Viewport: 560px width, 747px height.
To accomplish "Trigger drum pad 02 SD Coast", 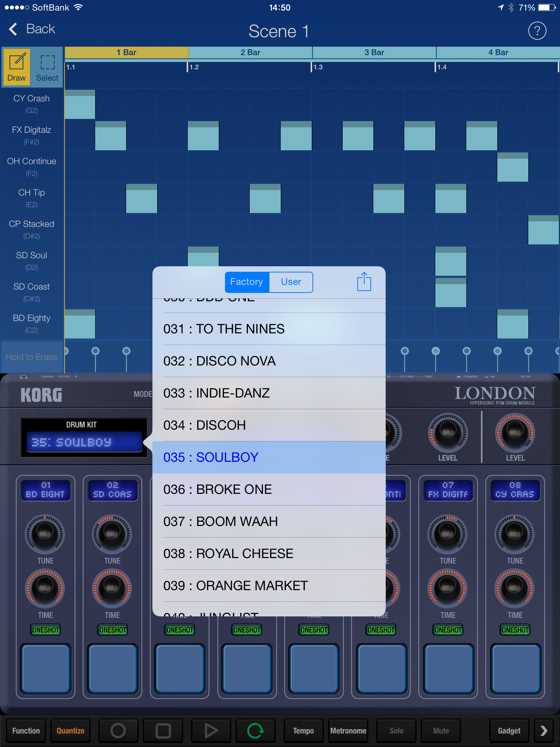I will (113, 669).
